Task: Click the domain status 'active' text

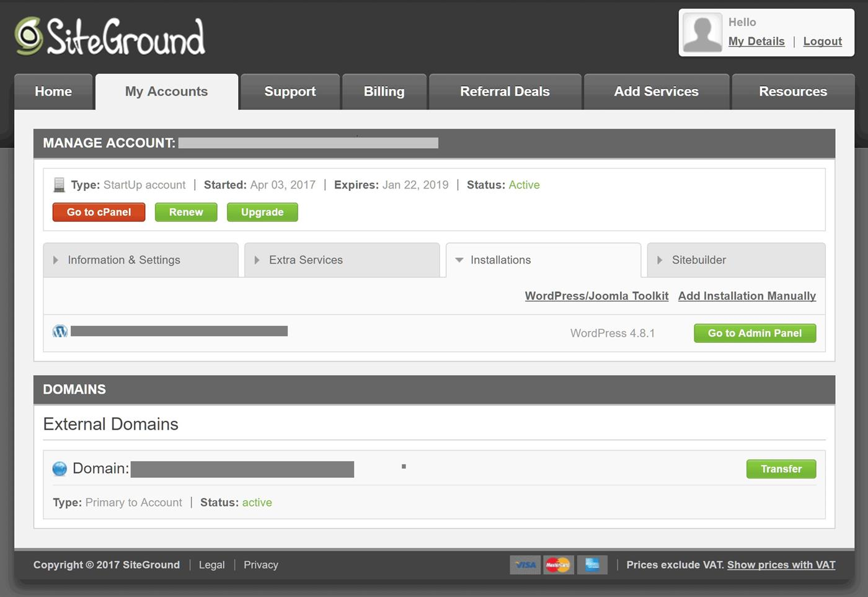Action: pyautogui.click(x=257, y=502)
